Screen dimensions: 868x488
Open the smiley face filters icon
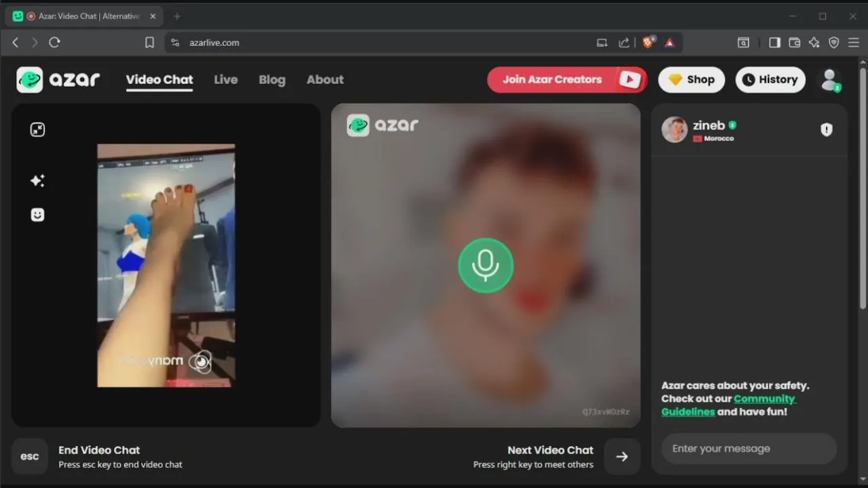click(x=37, y=215)
